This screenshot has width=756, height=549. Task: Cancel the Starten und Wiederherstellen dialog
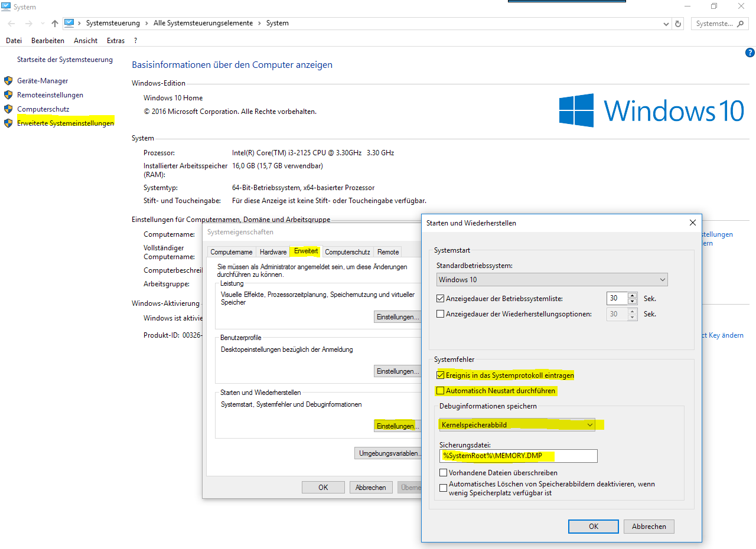click(649, 527)
